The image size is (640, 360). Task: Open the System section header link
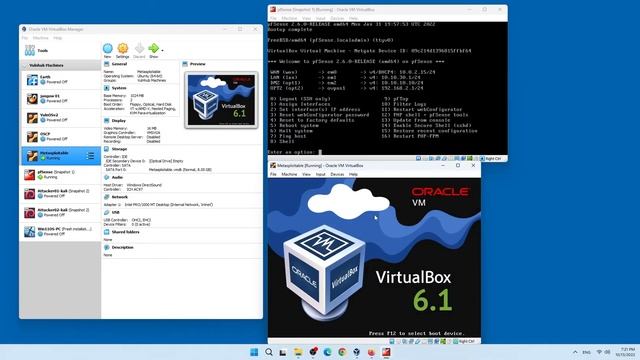pyautogui.click(x=119, y=88)
